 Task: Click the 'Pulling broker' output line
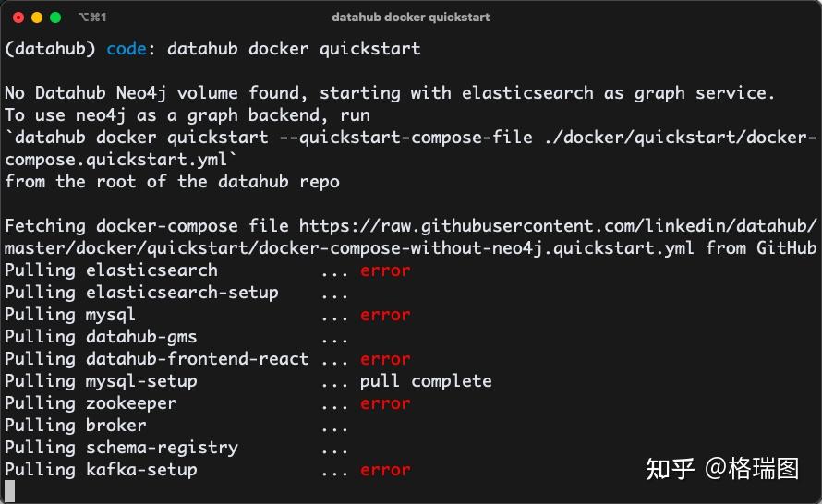tap(76, 426)
